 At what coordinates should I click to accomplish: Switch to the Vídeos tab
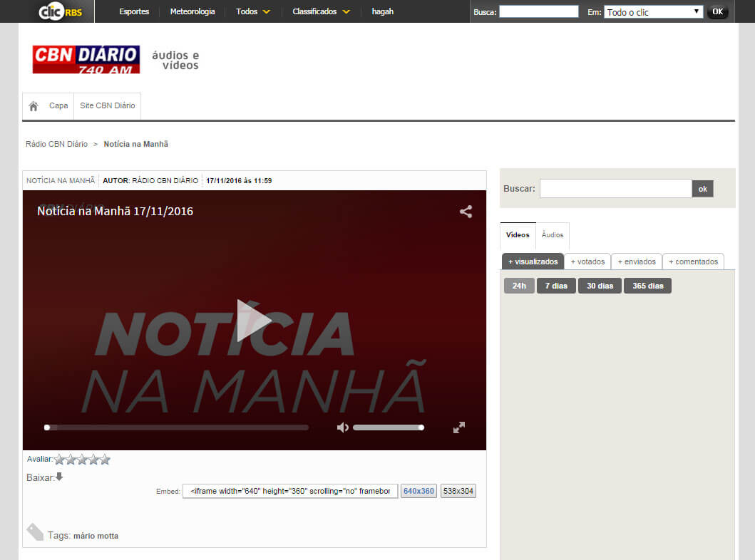[x=518, y=235]
